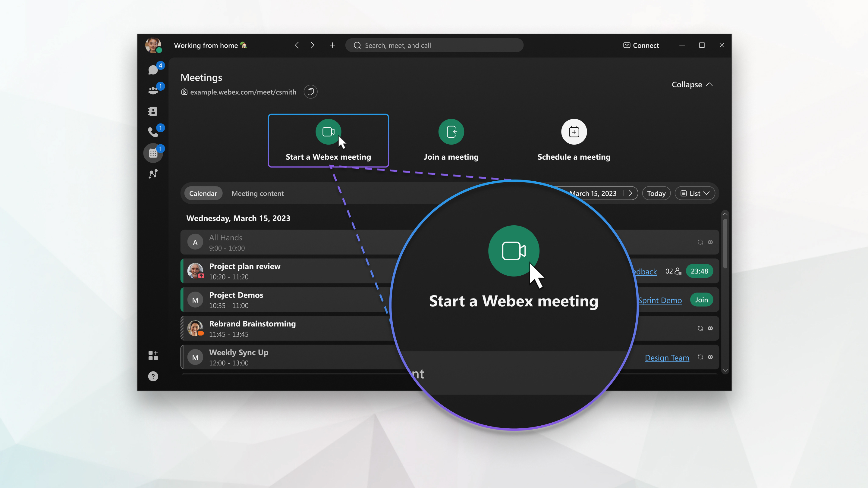Click the back navigation arrow
Viewport: 868px width, 488px height.
tap(296, 45)
